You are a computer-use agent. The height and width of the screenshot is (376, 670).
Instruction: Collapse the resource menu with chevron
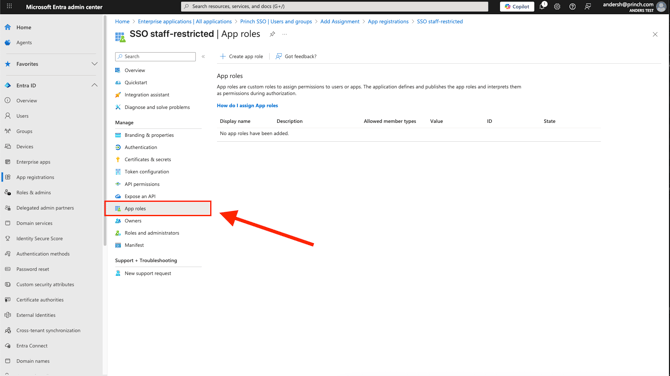tap(203, 56)
